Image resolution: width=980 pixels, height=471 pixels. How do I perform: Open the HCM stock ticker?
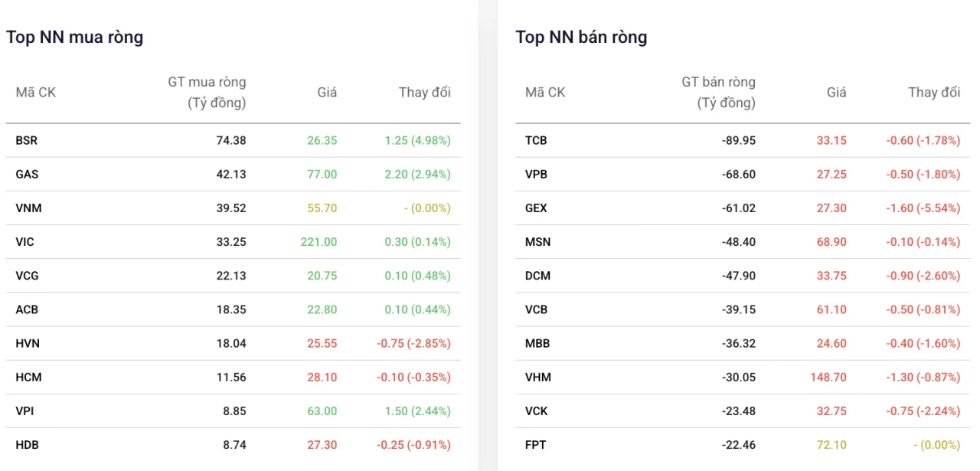pyautogui.click(x=28, y=377)
